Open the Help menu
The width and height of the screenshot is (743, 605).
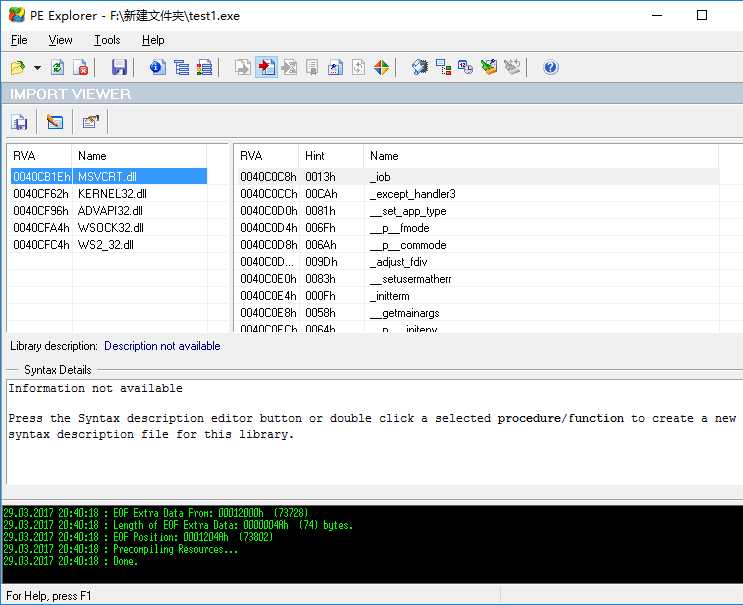[153, 40]
